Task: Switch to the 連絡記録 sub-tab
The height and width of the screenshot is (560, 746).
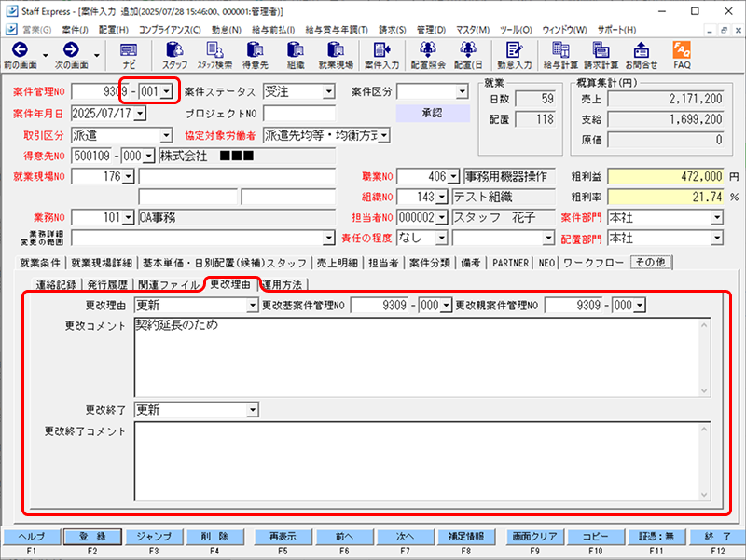Action: (x=56, y=285)
